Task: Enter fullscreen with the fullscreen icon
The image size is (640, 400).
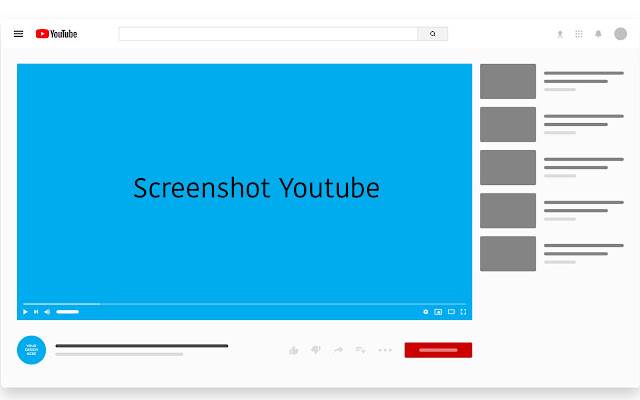Action: pyautogui.click(x=463, y=312)
